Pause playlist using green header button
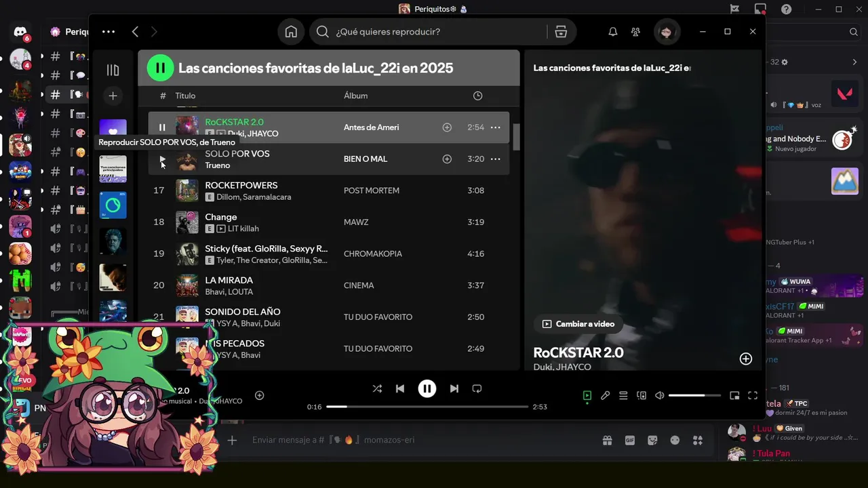This screenshot has width=868, height=488. pos(161,68)
